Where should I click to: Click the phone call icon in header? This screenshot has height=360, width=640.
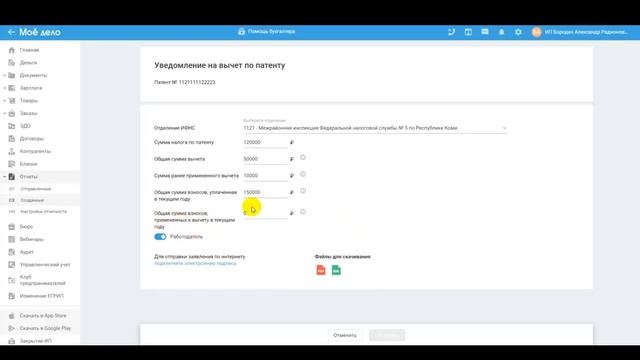click(451, 32)
